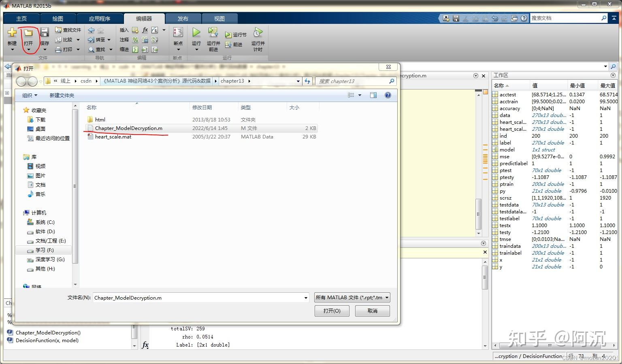The width and height of the screenshot is (622, 364).
Task: Click the Run and Time icon
Action: [258, 32]
